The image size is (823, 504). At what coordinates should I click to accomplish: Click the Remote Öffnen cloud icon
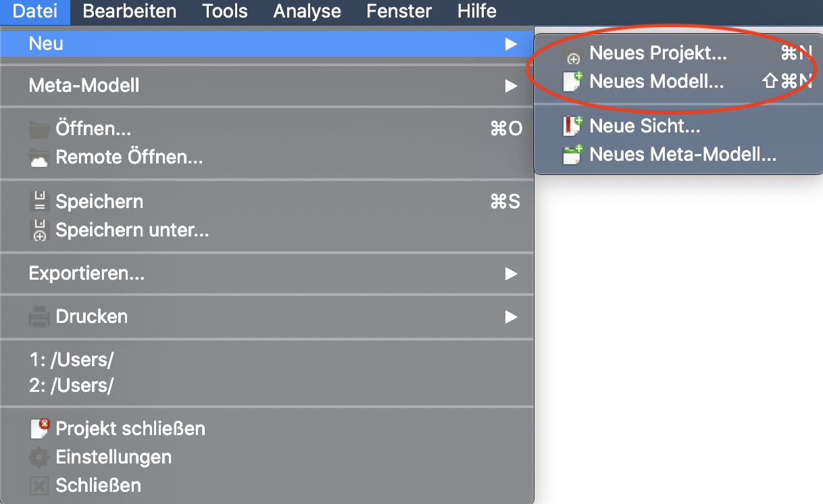point(39,158)
